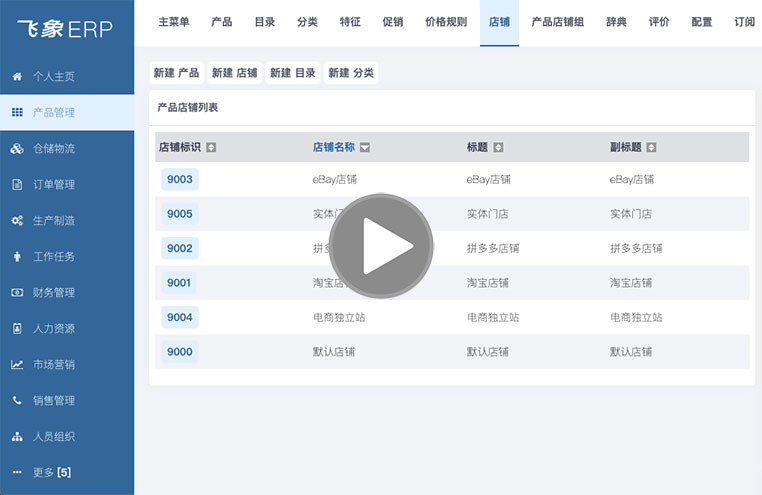762x495 pixels.
Task: Sort by 店铺标识 column arrow
Action: pyautogui.click(x=211, y=147)
